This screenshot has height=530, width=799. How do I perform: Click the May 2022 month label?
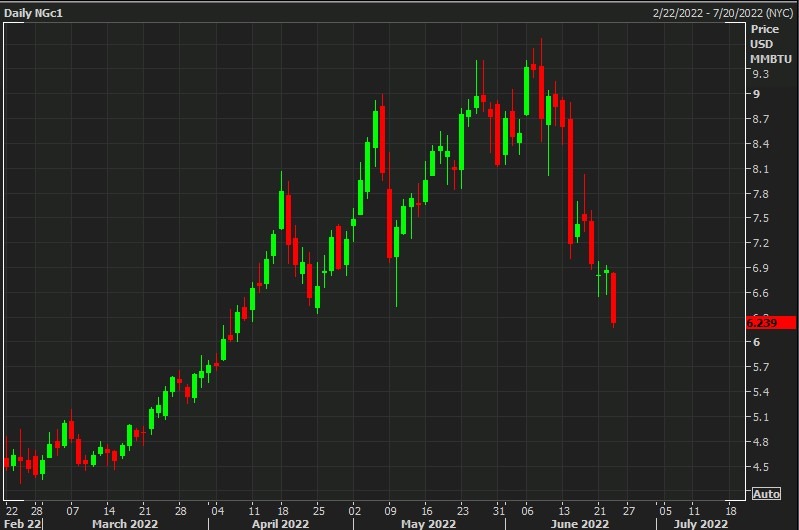pos(428,524)
